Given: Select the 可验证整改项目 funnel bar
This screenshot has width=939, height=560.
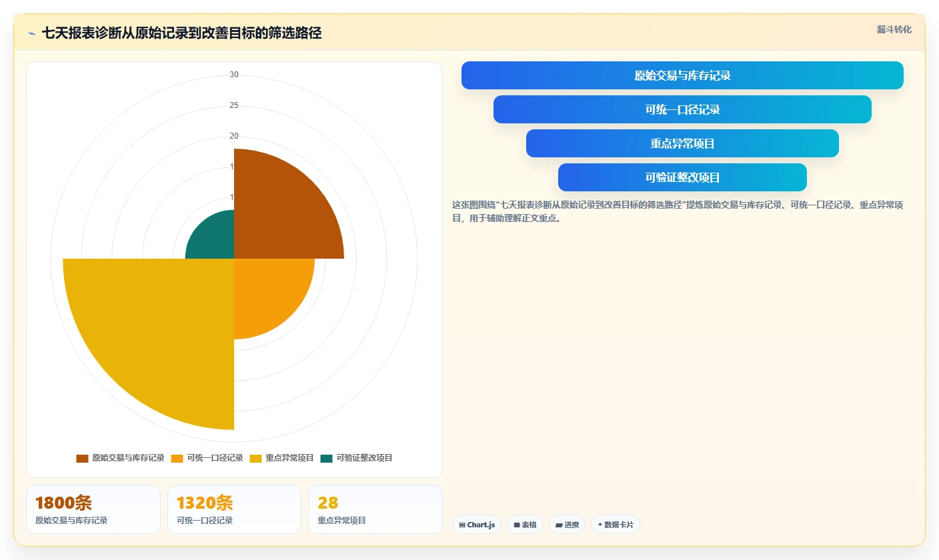Looking at the screenshot, I should coord(682,177).
